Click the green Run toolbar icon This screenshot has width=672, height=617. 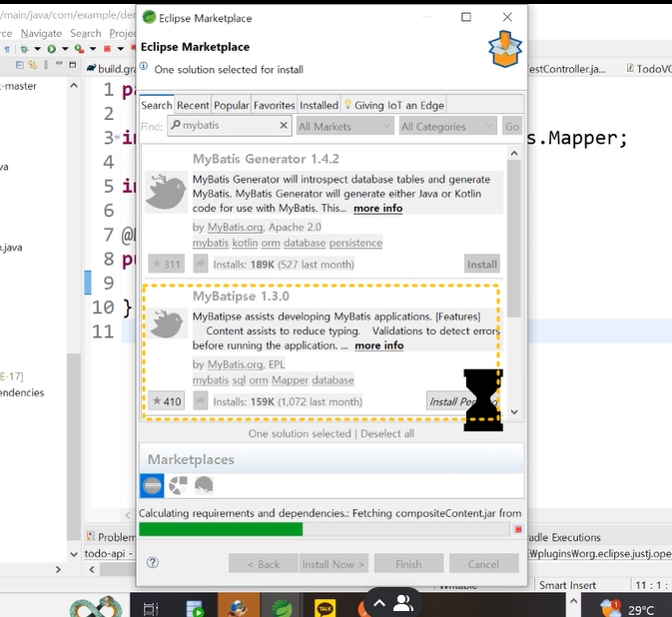pos(52,49)
